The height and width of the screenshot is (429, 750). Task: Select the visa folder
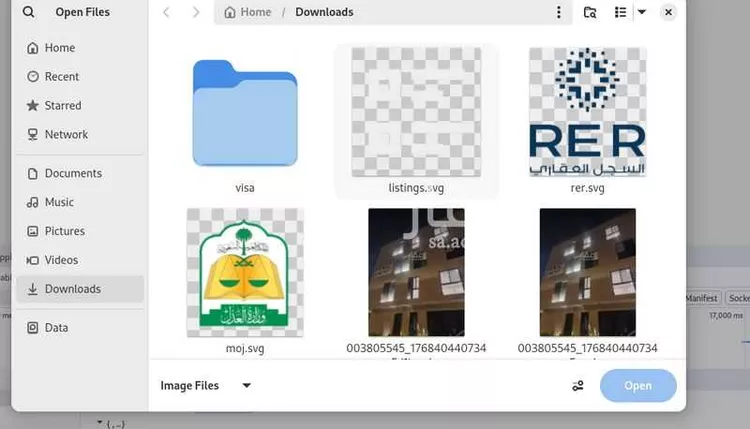tap(245, 113)
